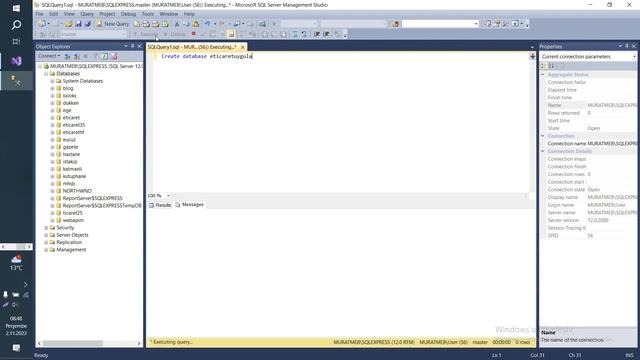Open the File menu
640x360 pixels.
(39, 14)
